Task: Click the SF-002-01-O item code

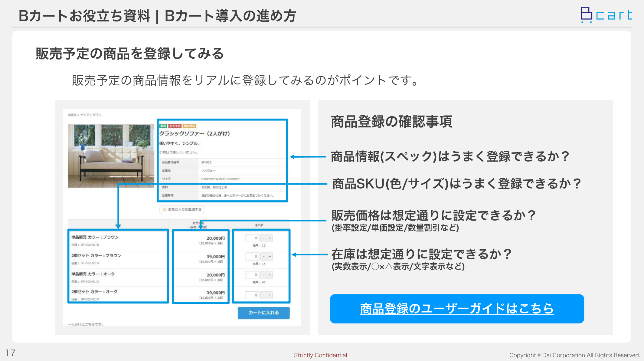Action: [x=90, y=282]
